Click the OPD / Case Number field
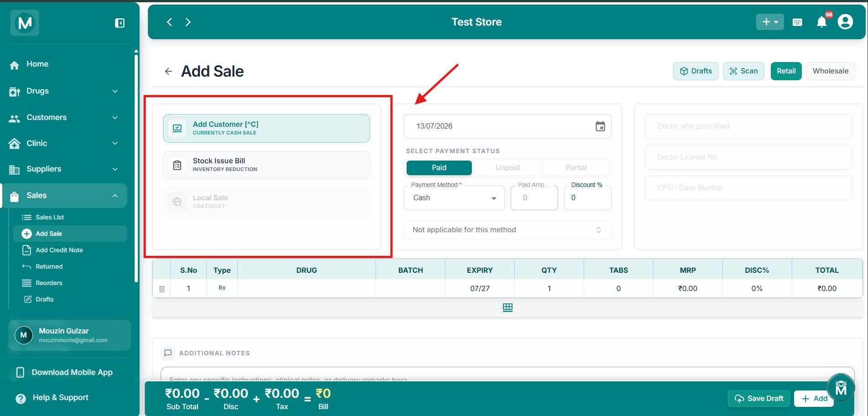Viewport: 868px width, 416px height. click(x=748, y=188)
